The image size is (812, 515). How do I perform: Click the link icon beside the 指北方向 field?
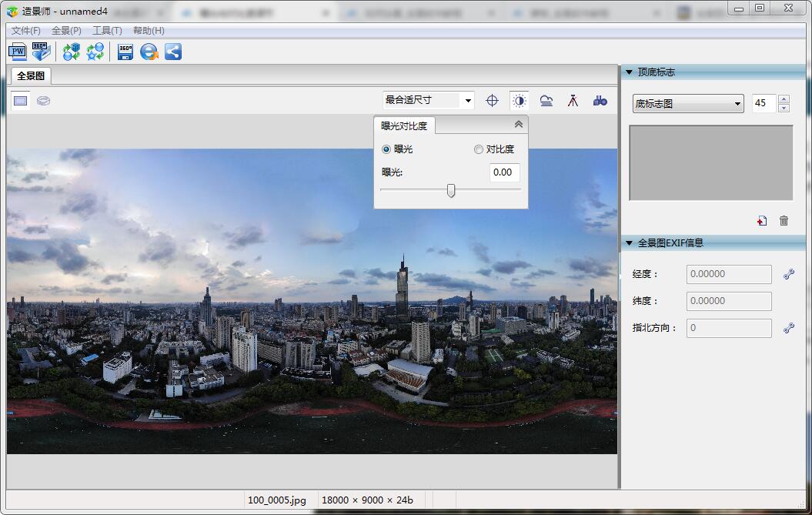point(789,328)
